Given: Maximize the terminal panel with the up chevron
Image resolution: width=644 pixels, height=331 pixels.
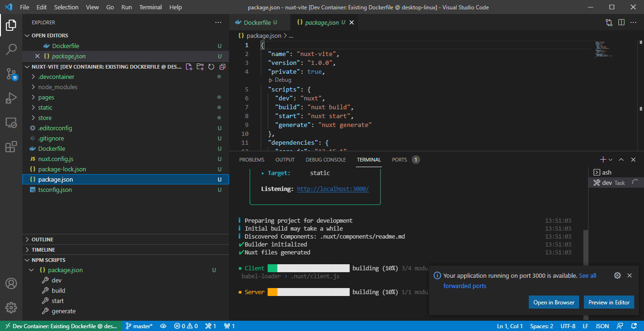Looking at the screenshot, I should click(x=621, y=160).
